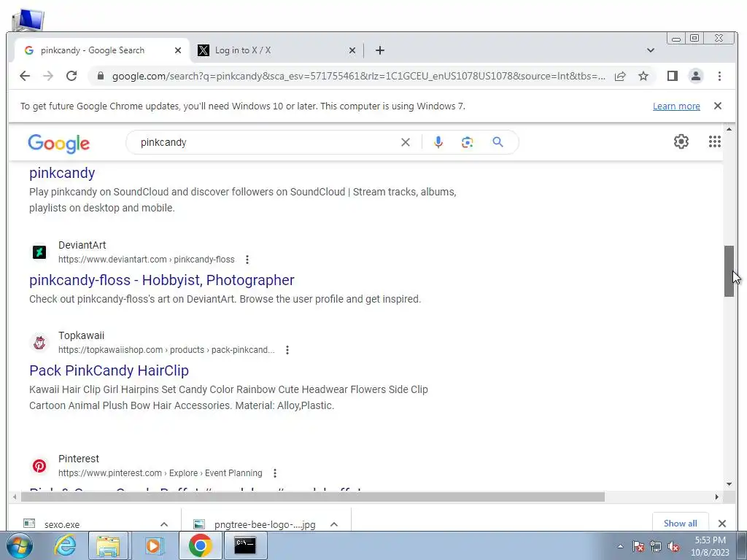
Task: Open pinkcandy-floss Hobbyist, Photographer result
Action: [161, 280]
